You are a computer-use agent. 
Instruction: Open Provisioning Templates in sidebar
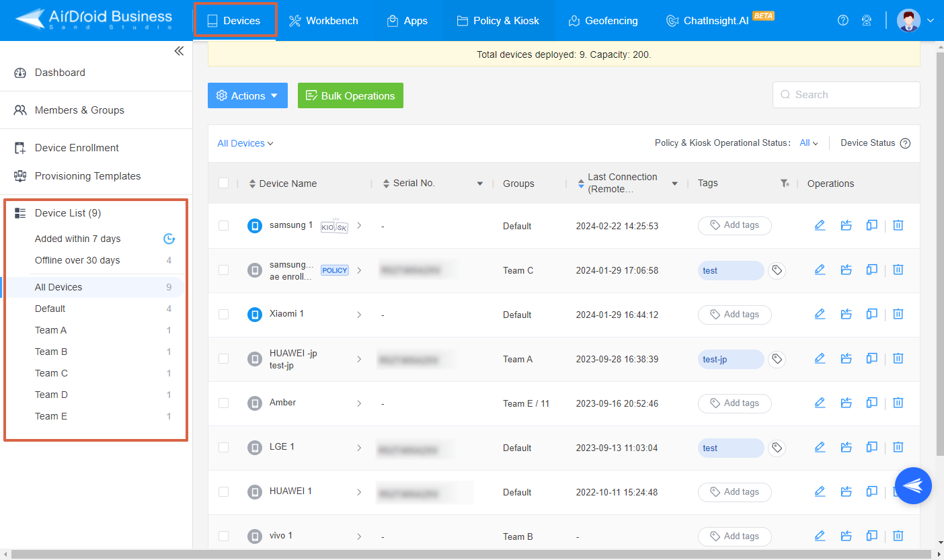point(87,176)
